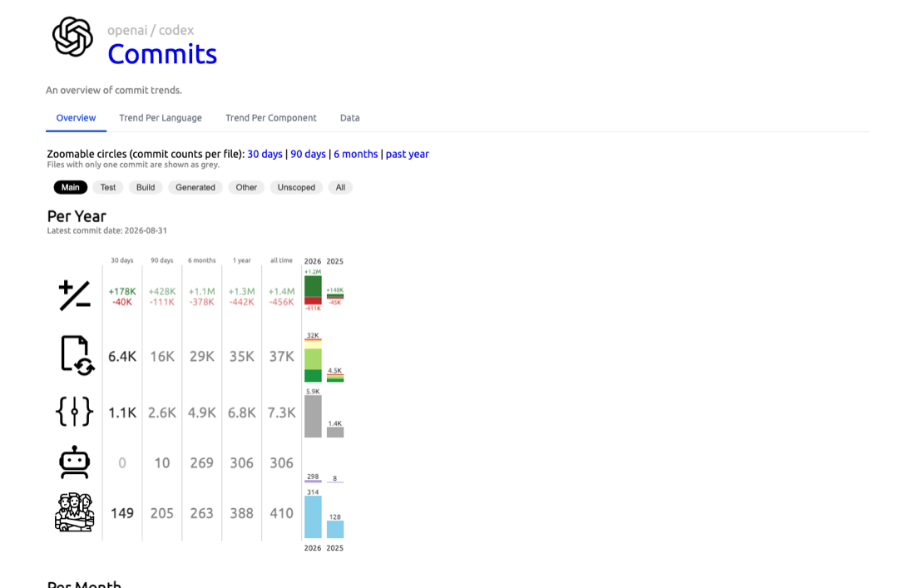Click the contributors group icon
Image resolution: width=915 pixels, height=588 pixels.
coord(74,512)
